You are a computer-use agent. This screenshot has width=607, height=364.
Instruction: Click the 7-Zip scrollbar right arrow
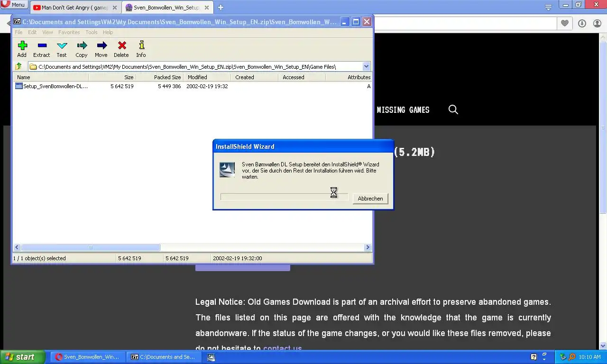[x=368, y=247]
